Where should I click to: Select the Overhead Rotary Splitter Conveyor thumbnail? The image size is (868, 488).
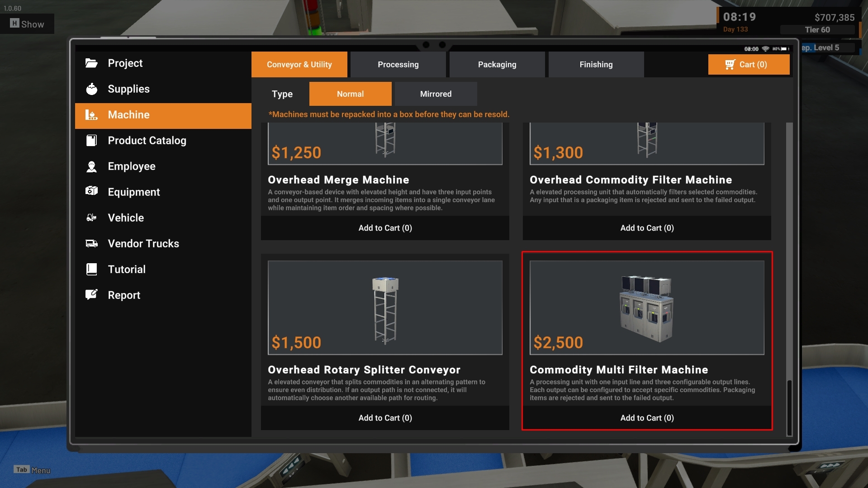(x=385, y=308)
